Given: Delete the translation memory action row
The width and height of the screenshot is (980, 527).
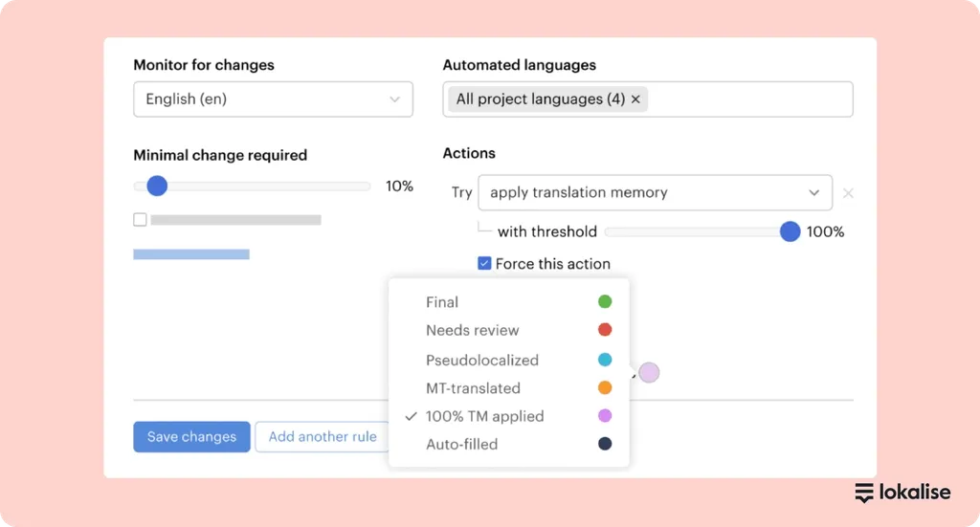Looking at the screenshot, I should click(847, 193).
